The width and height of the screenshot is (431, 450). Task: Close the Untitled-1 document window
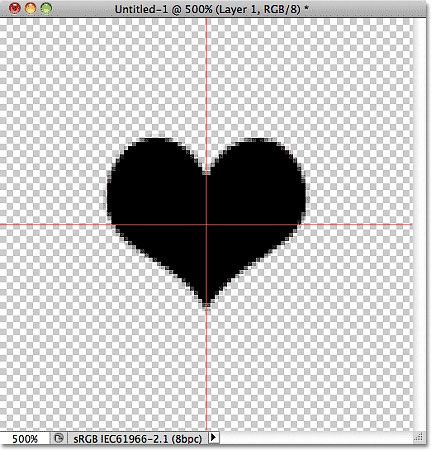(15, 8)
